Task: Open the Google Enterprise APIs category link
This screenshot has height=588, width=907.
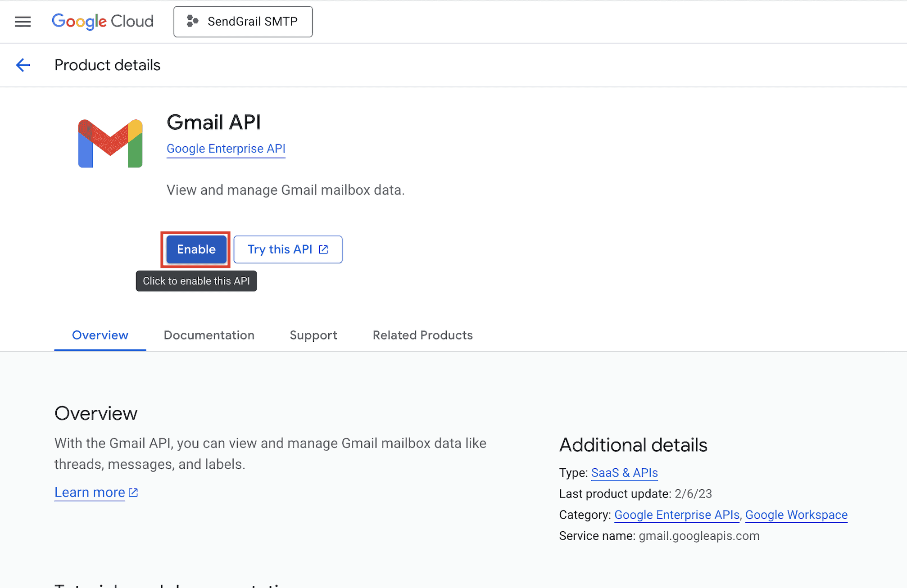Action: (x=677, y=515)
